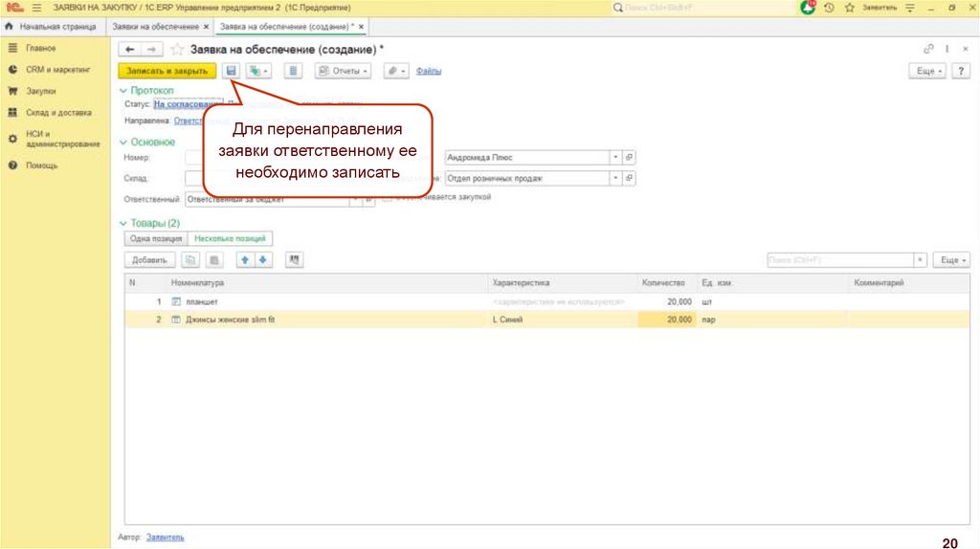Open favorites star in title bar
The image size is (980, 549).
tap(849, 8)
